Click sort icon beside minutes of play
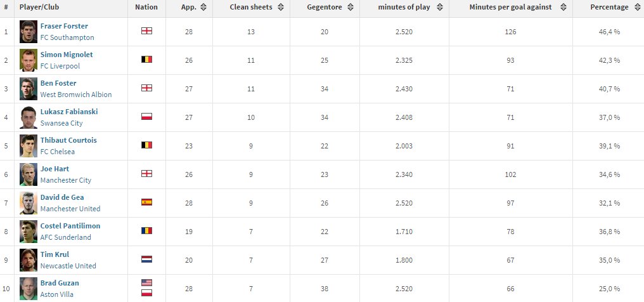Screen dimensions: 644x302 pyautogui.click(x=440, y=8)
